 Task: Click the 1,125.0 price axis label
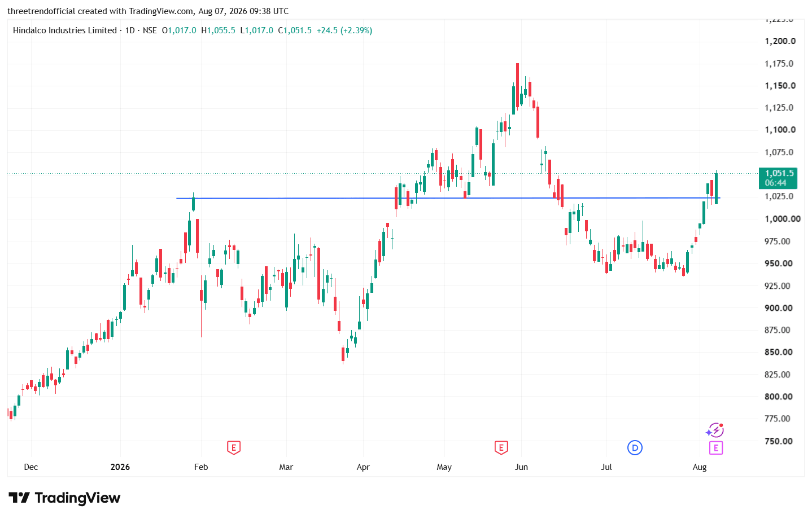[x=779, y=108]
